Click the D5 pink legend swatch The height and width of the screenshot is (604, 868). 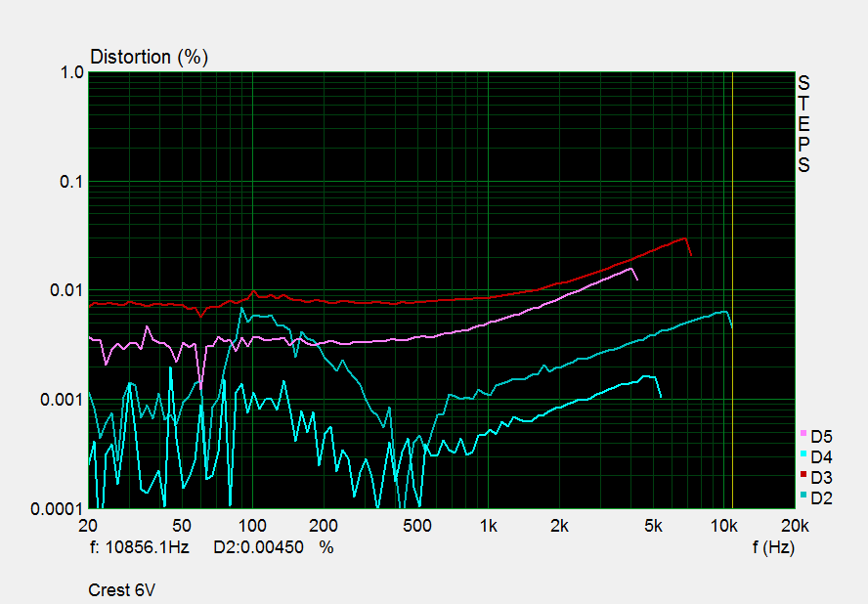pyautogui.click(x=803, y=434)
